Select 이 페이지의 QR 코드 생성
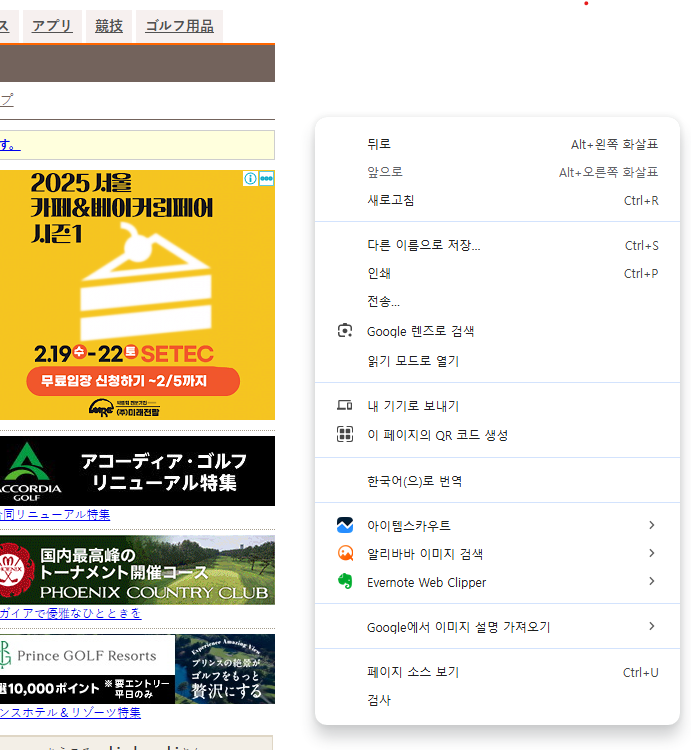The image size is (691, 750). pyautogui.click(x=497, y=435)
